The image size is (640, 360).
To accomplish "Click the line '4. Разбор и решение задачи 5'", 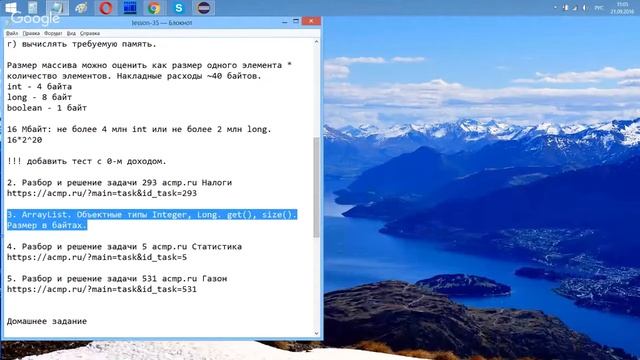I will [124, 247].
